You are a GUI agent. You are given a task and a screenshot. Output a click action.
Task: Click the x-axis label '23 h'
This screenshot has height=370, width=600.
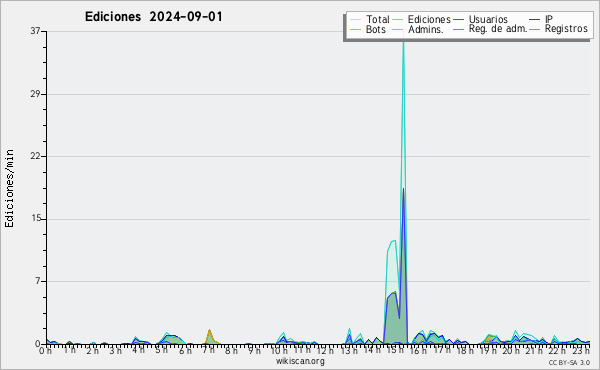pos(581,350)
